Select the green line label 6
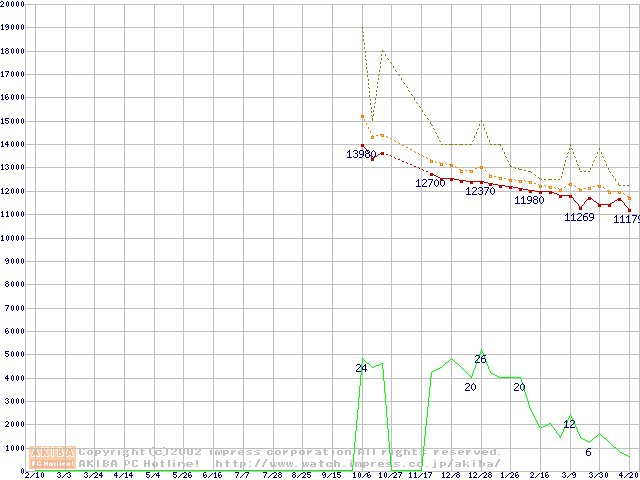 coord(588,452)
